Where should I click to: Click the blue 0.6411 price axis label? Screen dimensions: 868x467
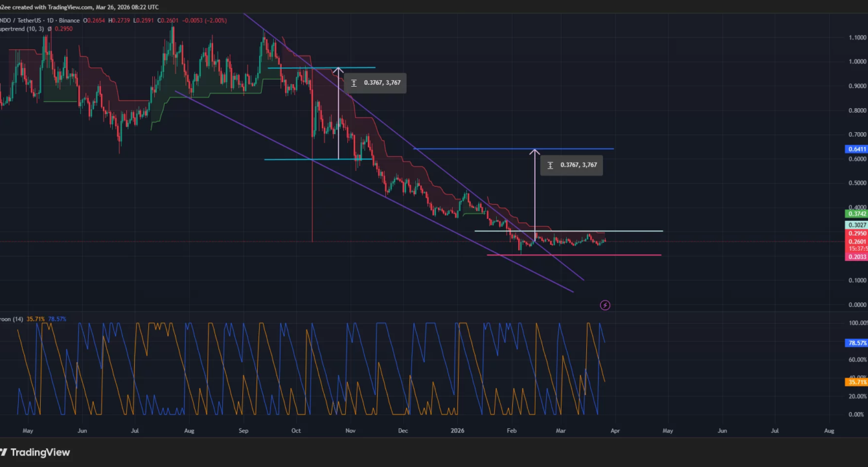coord(856,149)
